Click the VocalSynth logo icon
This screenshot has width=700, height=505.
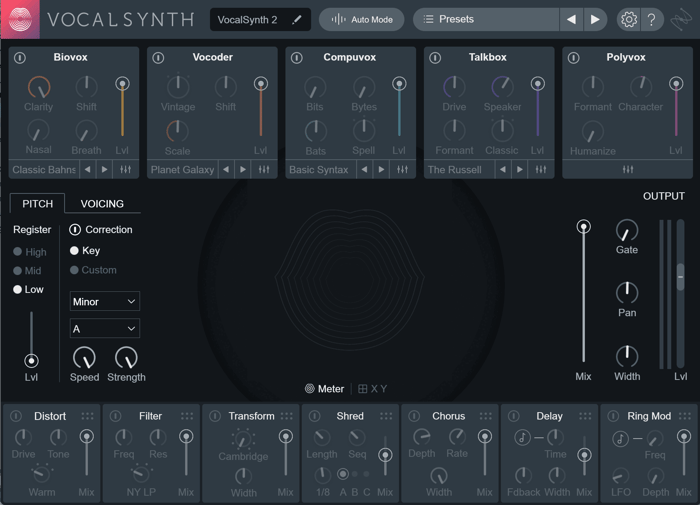(20, 19)
